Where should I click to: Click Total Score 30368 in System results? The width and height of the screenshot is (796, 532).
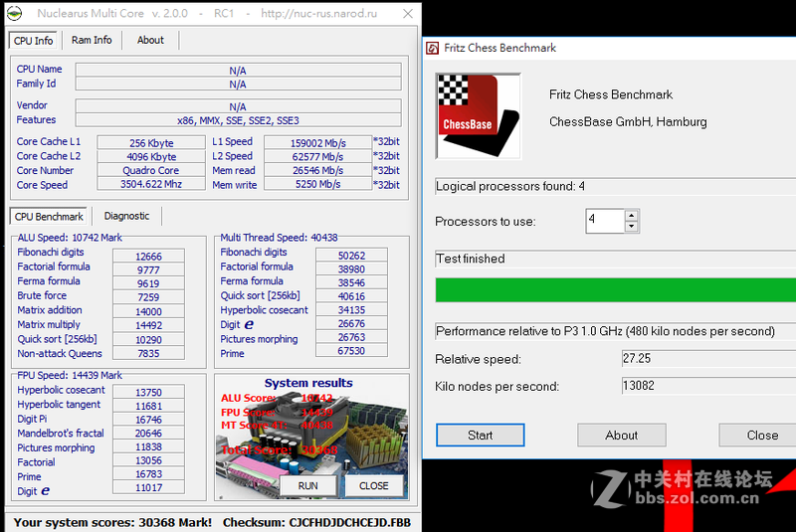pos(280,449)
